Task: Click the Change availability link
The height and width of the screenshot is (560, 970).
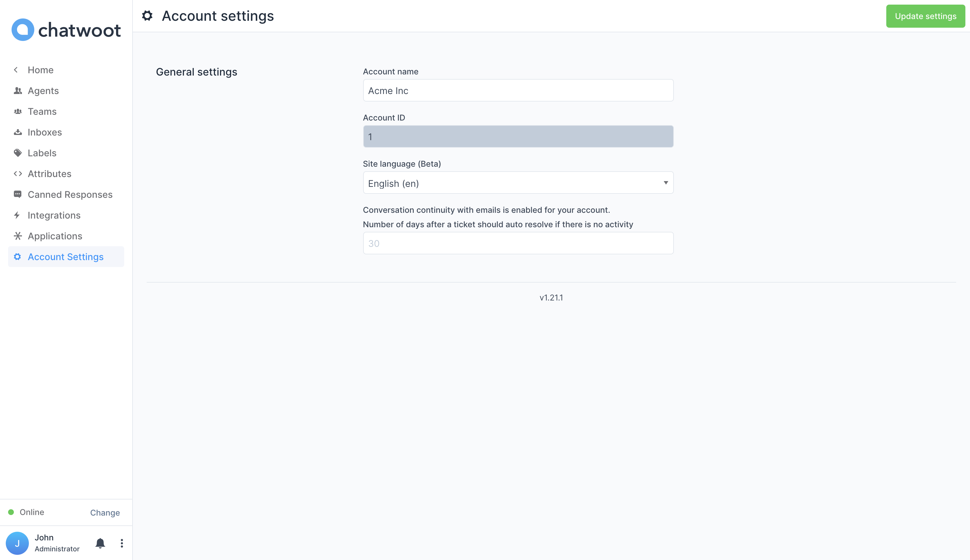Action: (x=105, y=513)
